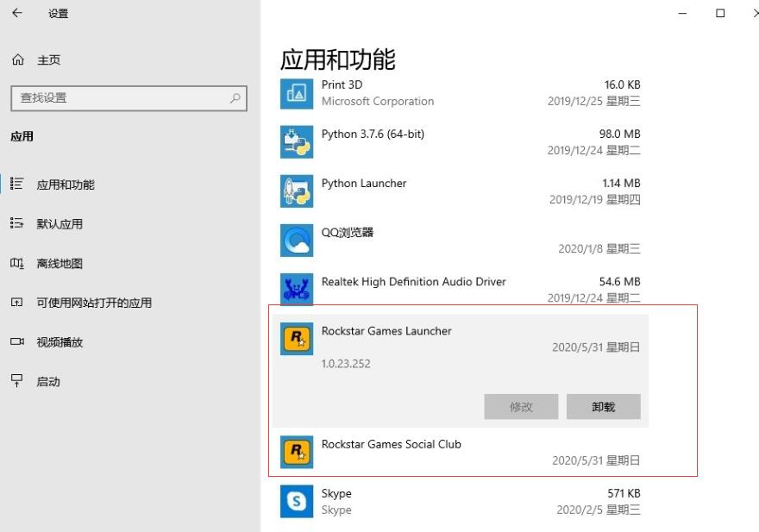Viewport: 759px width, 532px height.
Task: Click the 离线地图 map icon
Action: [17, 263]
